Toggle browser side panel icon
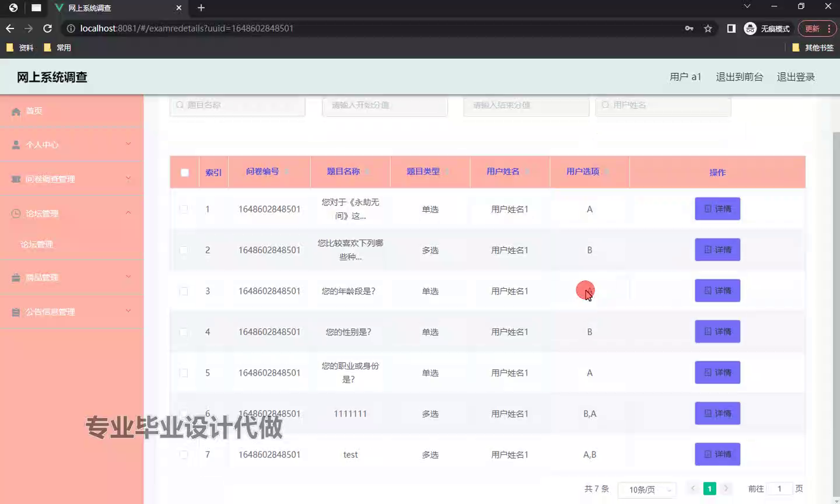840x504 pixels. click(731, 28)
